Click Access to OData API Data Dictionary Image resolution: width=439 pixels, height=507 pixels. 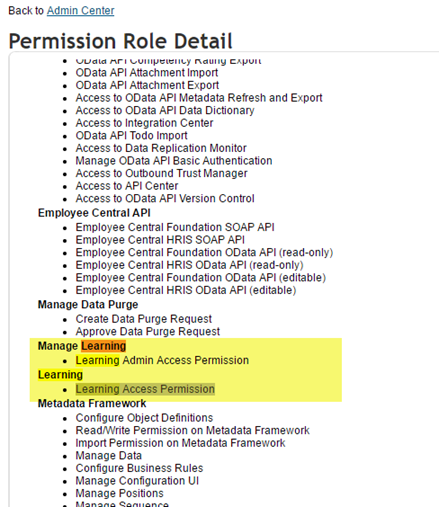tap(165, 110)
